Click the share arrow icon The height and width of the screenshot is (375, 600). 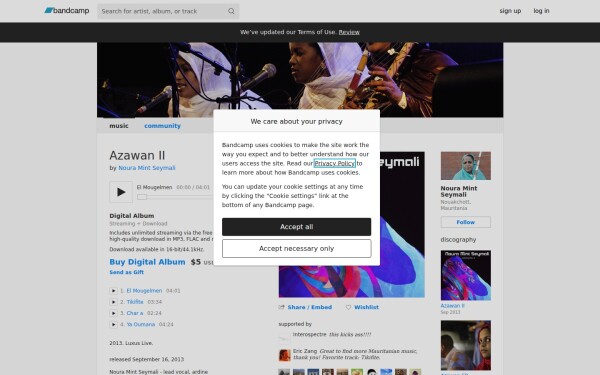(282, 307)
